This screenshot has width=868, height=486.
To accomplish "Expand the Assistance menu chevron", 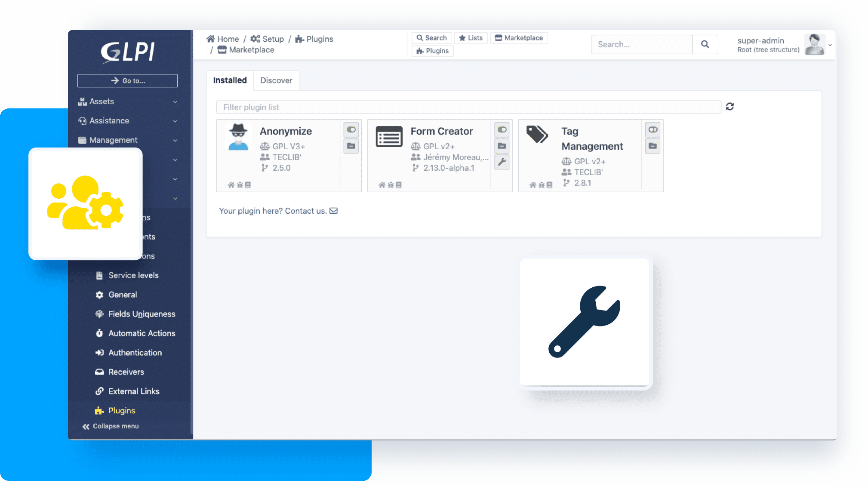I will [175, 121].
